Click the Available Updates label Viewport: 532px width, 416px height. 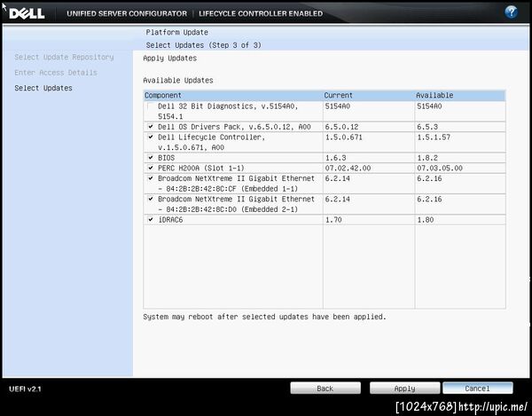point(178,81)
